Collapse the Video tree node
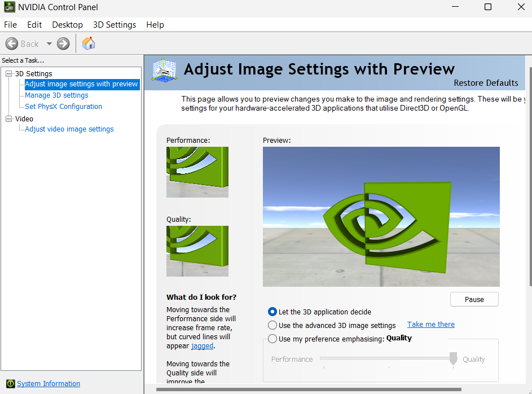This screenshot has width=532, height=394. tap(9, 119)
